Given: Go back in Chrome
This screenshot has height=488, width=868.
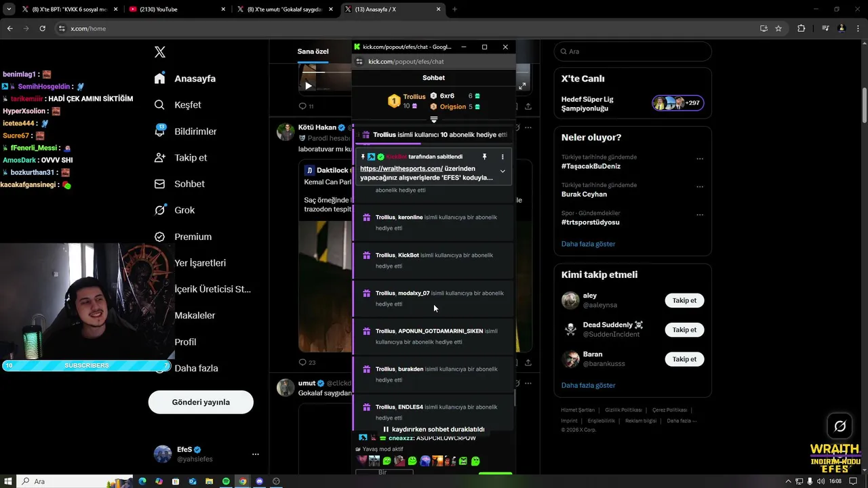Looking at the screenshot, I should (x=9, y=28).
